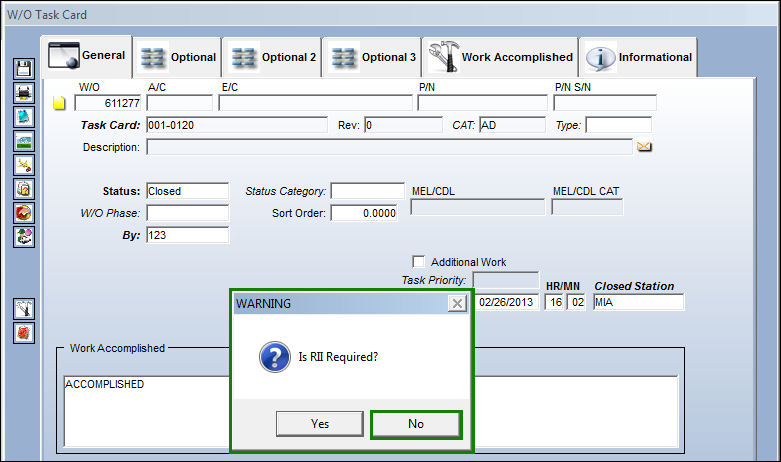
Task: Click the P/N S/N input field
Action: tap(605, 103)
